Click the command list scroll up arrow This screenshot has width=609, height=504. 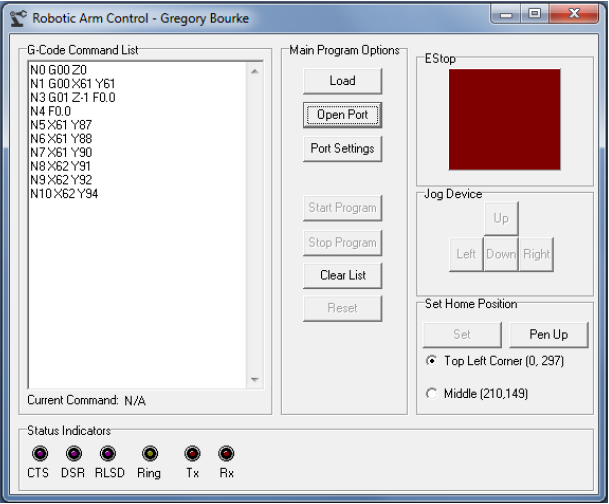click(255, 71)
